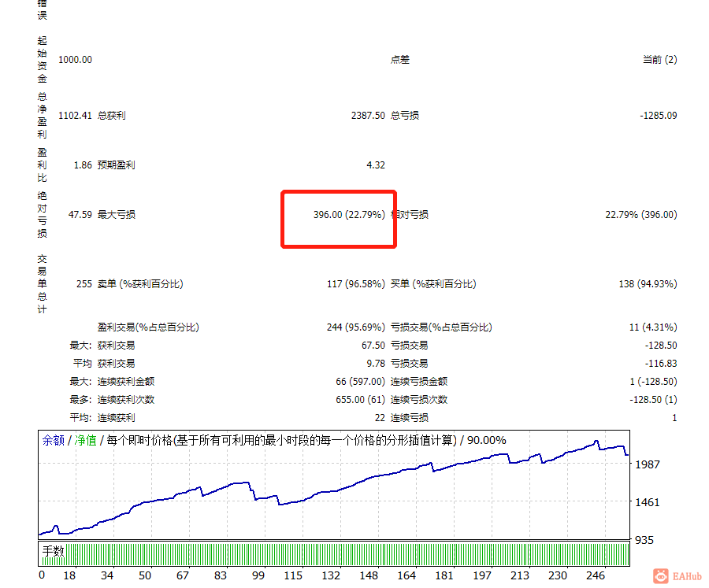Viewport: 709px width, 588px height.
Task: Select max consecutive profit 655.00 (61)
Action: tap(360, 400)
